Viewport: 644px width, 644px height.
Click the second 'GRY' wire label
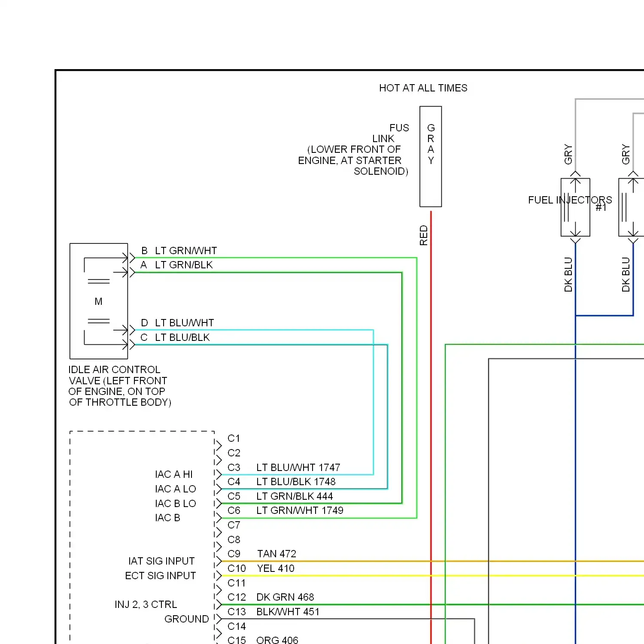coord(626,154)
